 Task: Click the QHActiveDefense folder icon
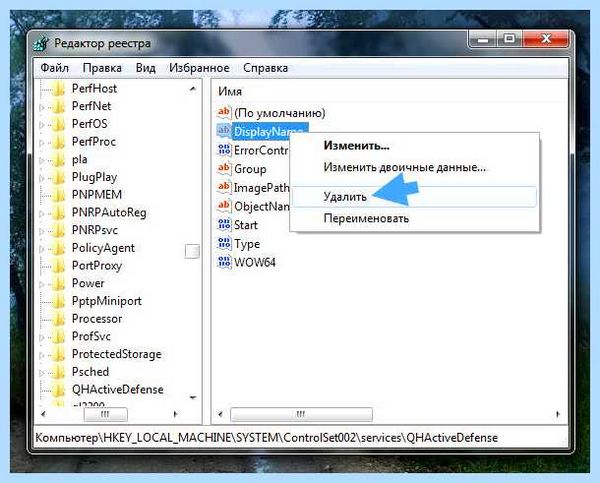click(x=59, y=389)
